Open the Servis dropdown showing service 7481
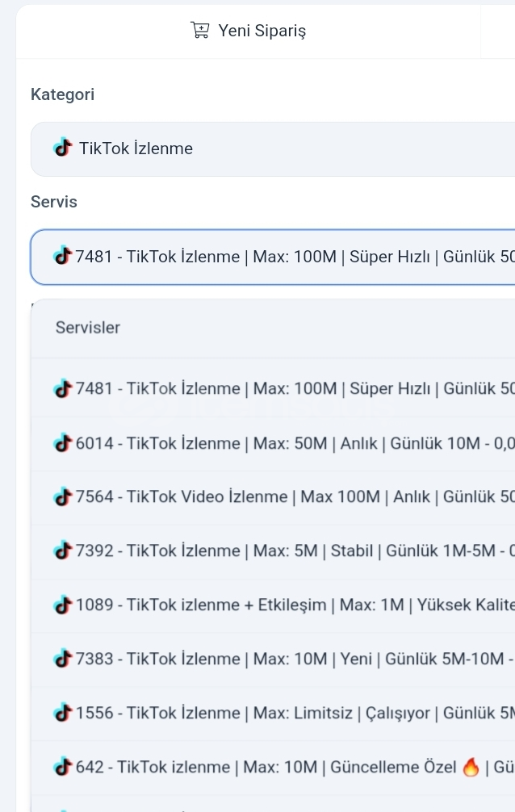 [273, 257]
